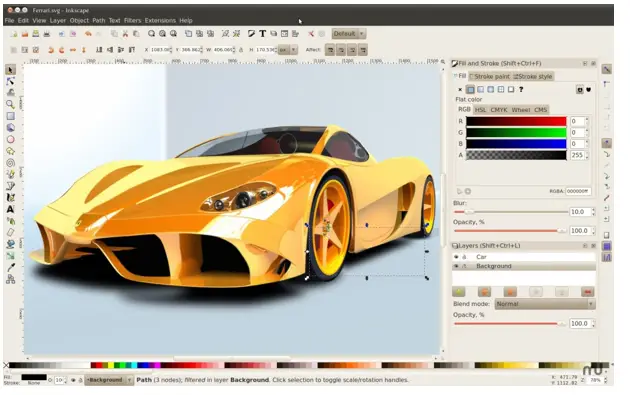This screenshot has height=395, width=630.
Task: Click the zoom percentage stepper
Action: (x=605, y=380)
